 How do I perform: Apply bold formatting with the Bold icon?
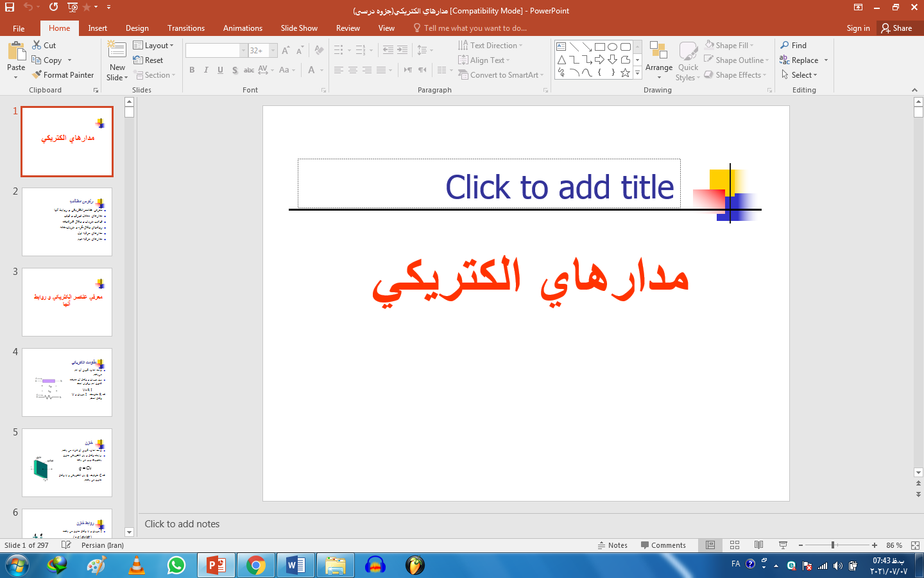click(192, 70)
